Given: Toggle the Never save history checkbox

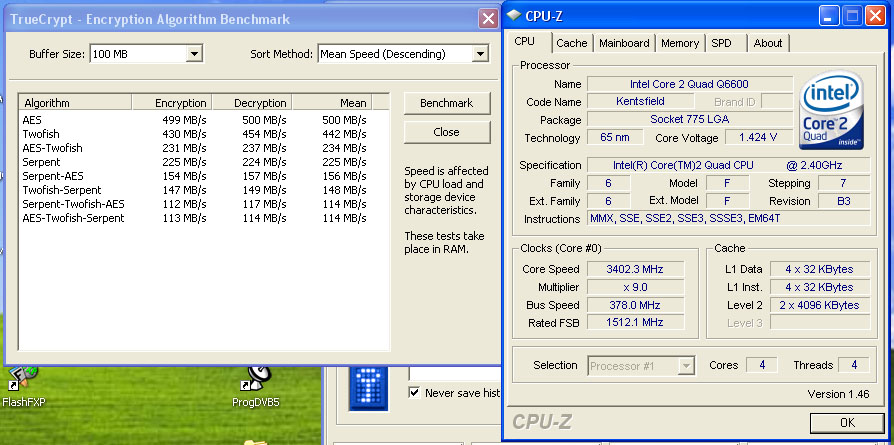Looking at the screenshot, I should pos(415,393).
